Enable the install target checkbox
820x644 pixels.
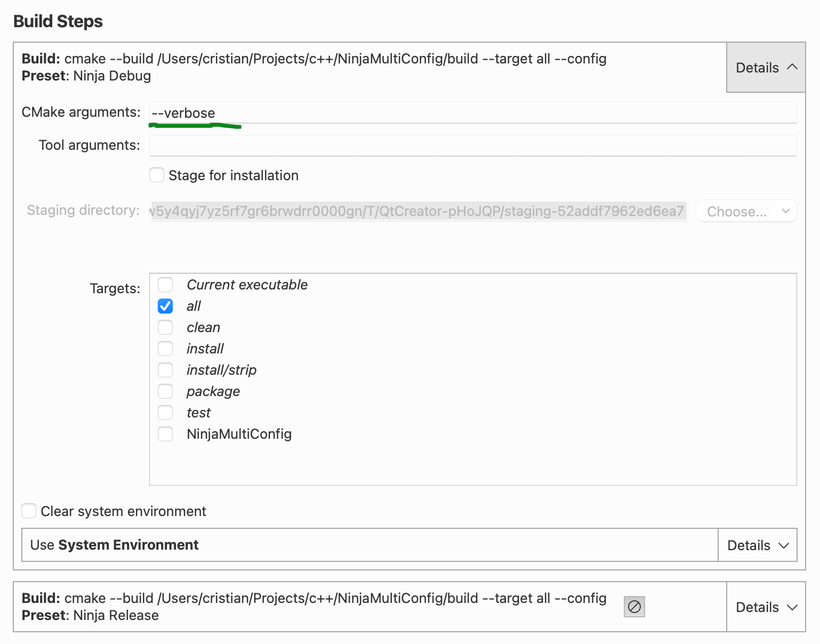pyautogui.click(x=165, y=349)
